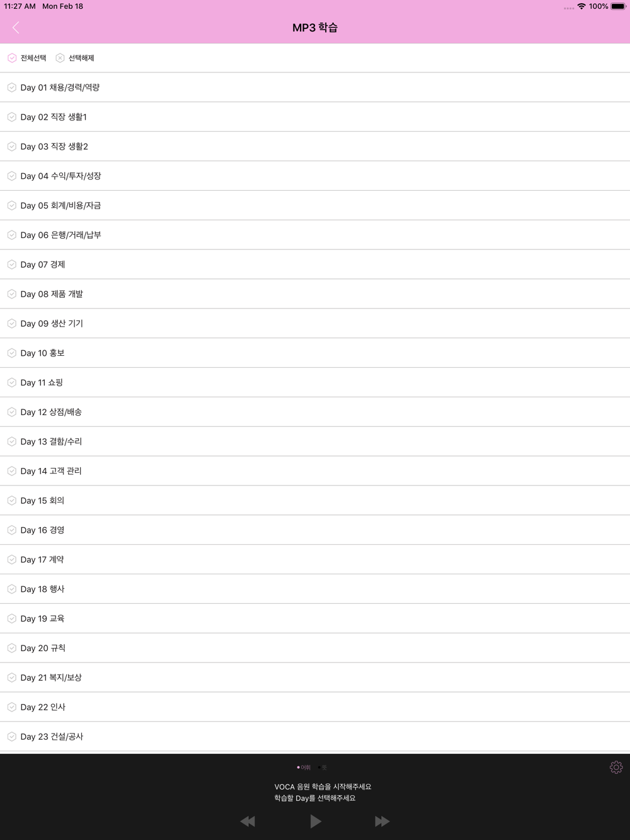Switch to 어휘 mode in player
Screen dimensions: 630x840
[x=304, y=768]
